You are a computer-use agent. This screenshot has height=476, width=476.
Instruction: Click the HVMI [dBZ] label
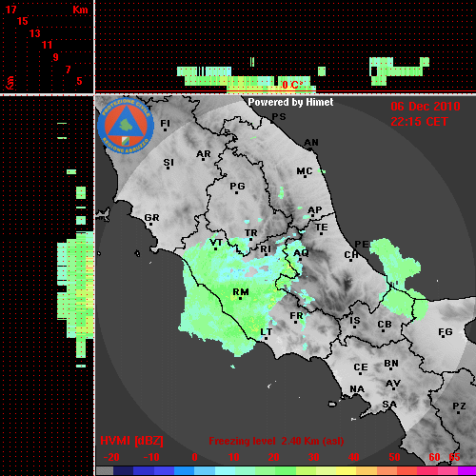point(131,441)
